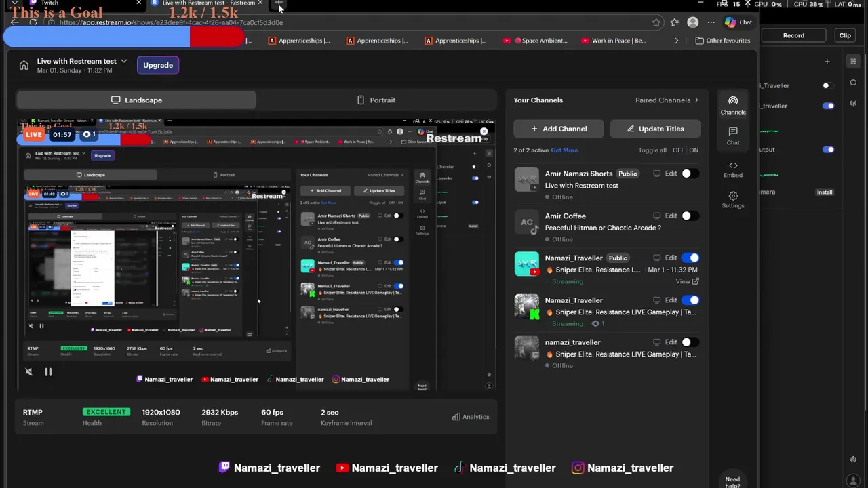Reload the page in the browser
The width and height of the screenshot is (868, 488).
tap(33, 22)
